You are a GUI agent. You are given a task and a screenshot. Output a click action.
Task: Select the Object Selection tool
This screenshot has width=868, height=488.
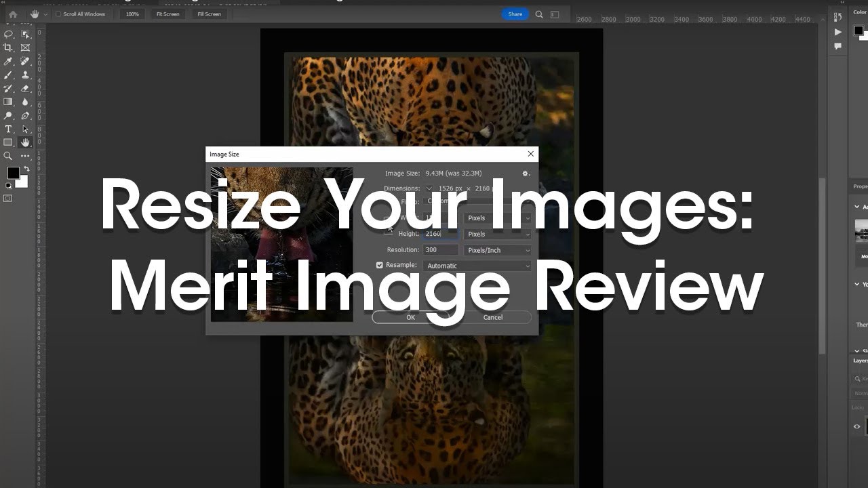pyautogui.click(x=25, y=34)
